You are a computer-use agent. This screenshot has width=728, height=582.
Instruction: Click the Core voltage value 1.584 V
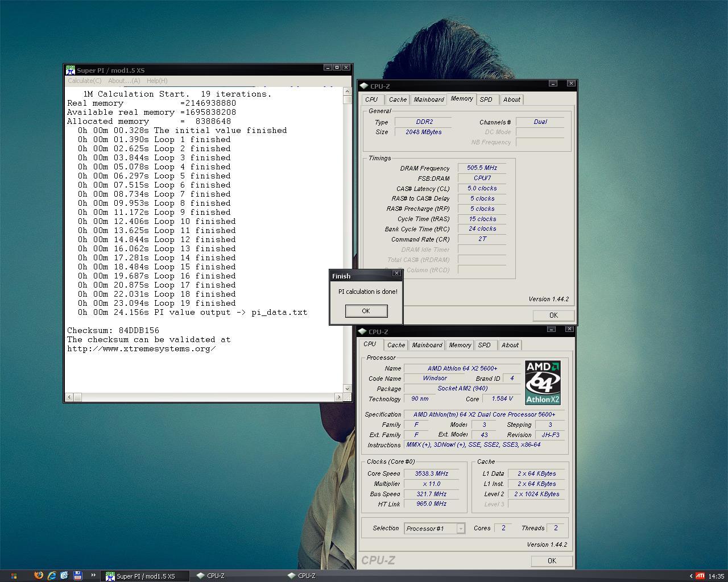point(502,399)
